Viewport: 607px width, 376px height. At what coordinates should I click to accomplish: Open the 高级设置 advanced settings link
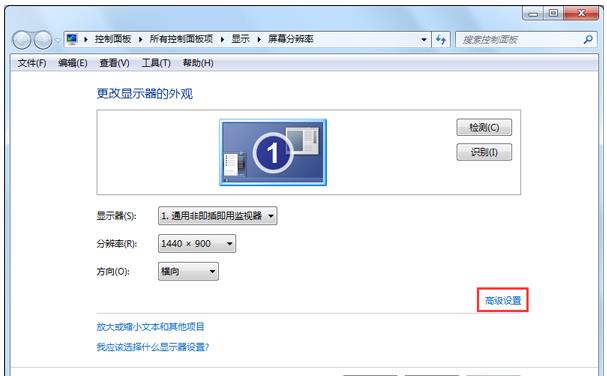coord(503,300)
